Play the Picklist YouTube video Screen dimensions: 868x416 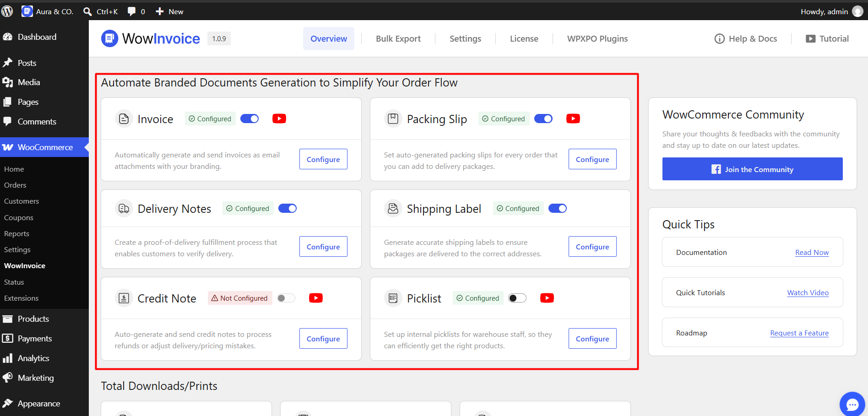point(547,298)
